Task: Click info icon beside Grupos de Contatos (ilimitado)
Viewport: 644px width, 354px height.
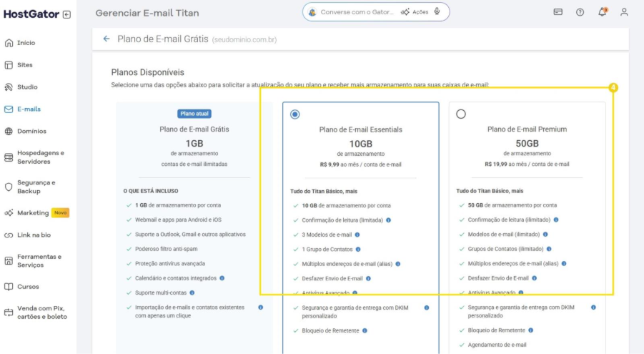Action: (549, 249)
